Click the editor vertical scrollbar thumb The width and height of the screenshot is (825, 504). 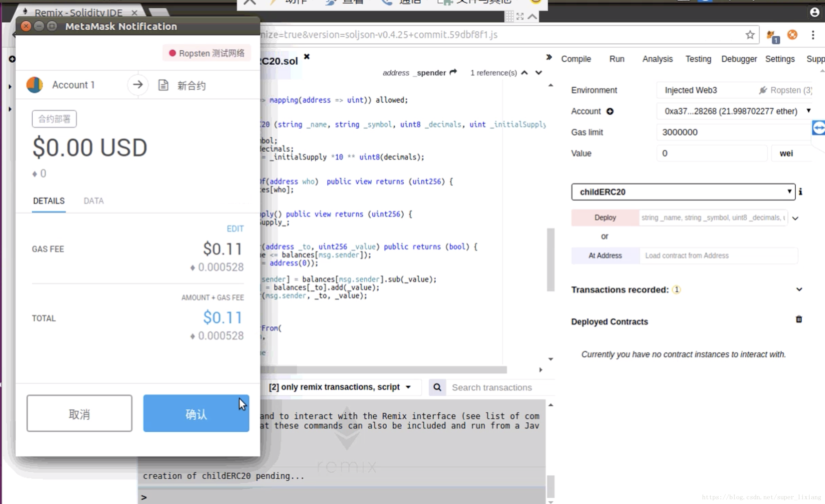coord(550,259)
